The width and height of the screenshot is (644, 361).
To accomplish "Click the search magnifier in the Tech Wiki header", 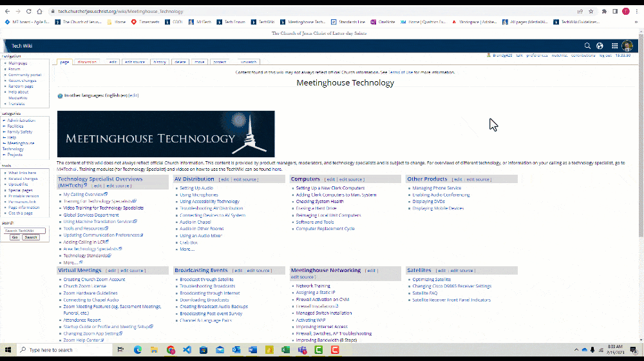I will [587, 46].
